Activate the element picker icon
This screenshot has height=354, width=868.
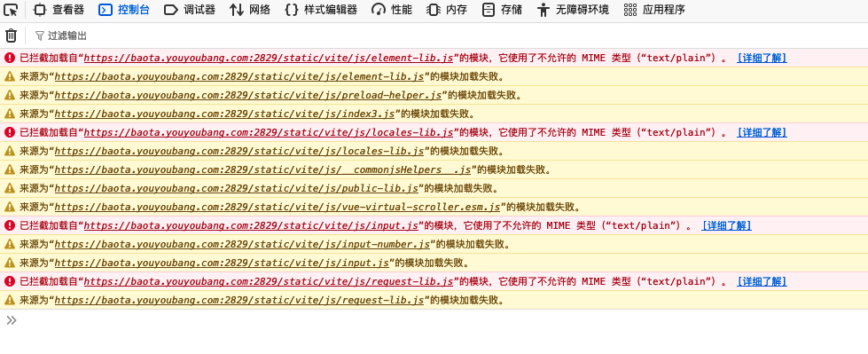[x=11, y=10]
